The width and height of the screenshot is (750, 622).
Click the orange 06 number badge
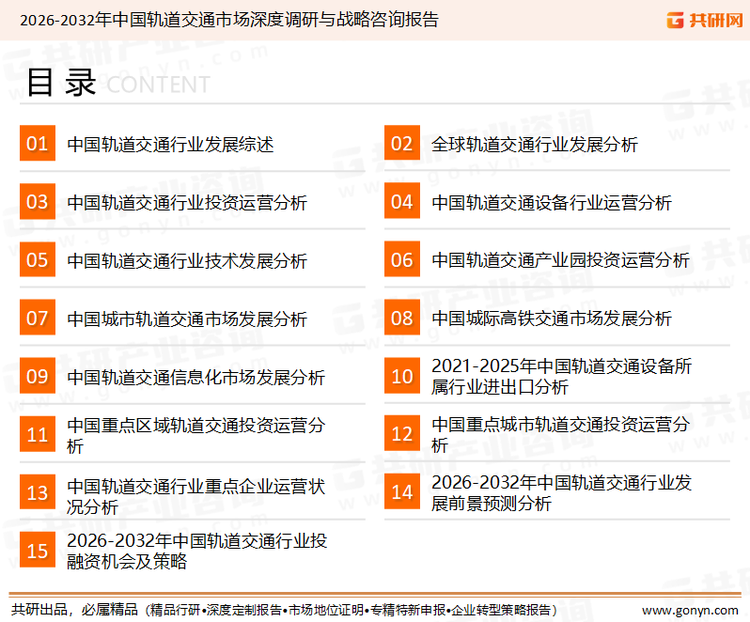pos(402,259)
